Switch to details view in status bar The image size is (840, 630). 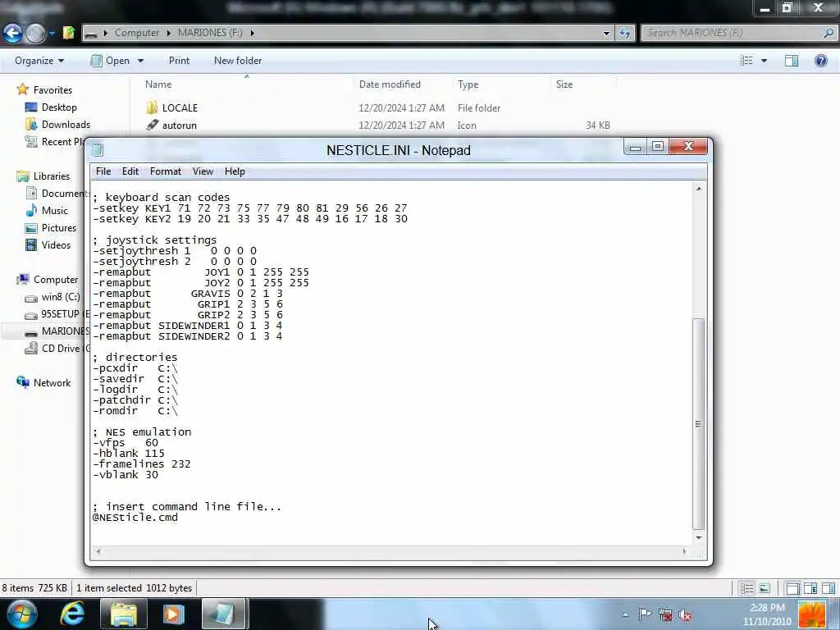[x=746, y=588]
